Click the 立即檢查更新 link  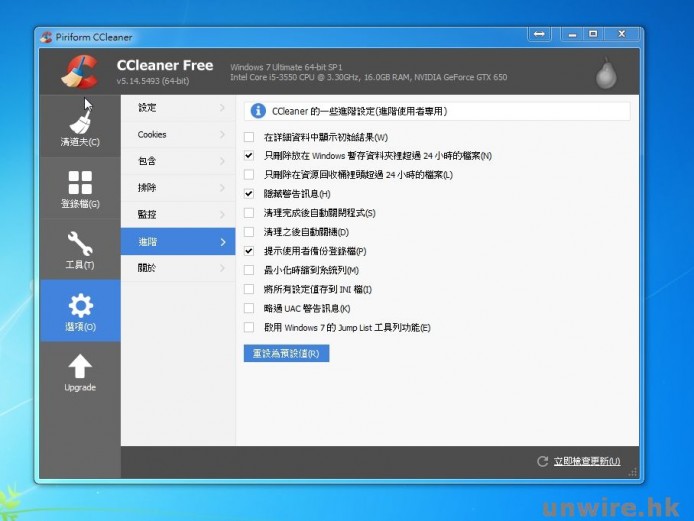click(586, 461)
